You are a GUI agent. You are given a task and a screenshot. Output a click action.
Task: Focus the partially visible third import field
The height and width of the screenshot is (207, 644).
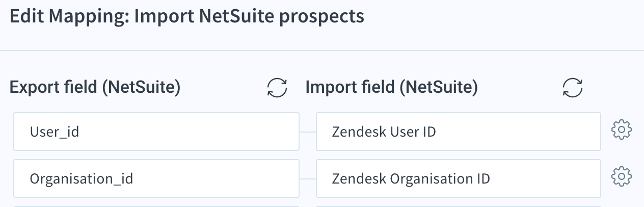[459, 206]
